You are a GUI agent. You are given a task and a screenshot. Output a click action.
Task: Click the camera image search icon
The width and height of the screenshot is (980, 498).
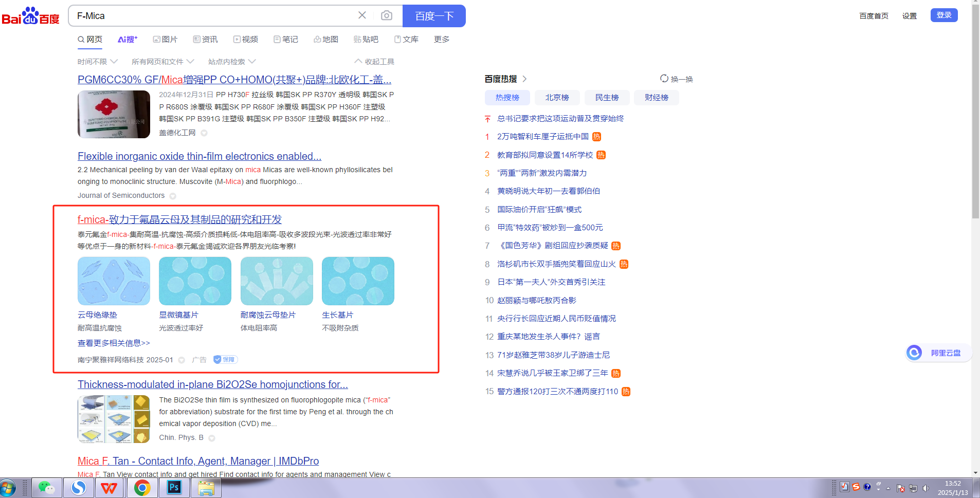tap(386, 16)
